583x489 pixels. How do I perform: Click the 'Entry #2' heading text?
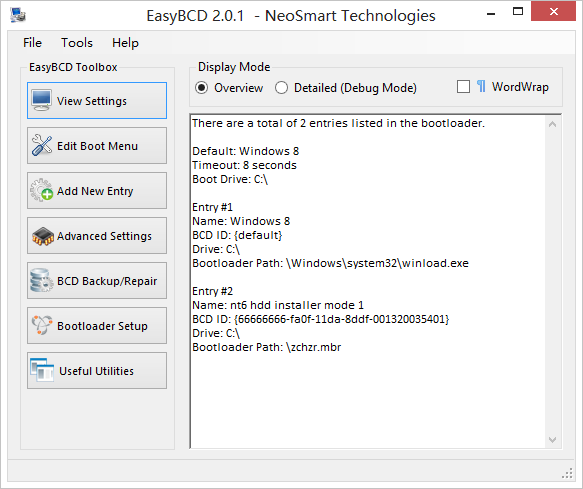212,291
